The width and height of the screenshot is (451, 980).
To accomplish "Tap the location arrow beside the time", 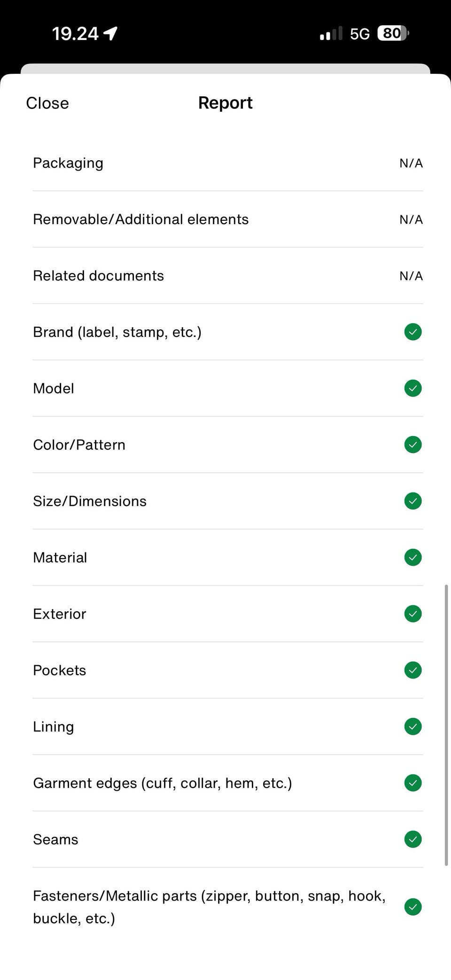I will tap(110, 33).
